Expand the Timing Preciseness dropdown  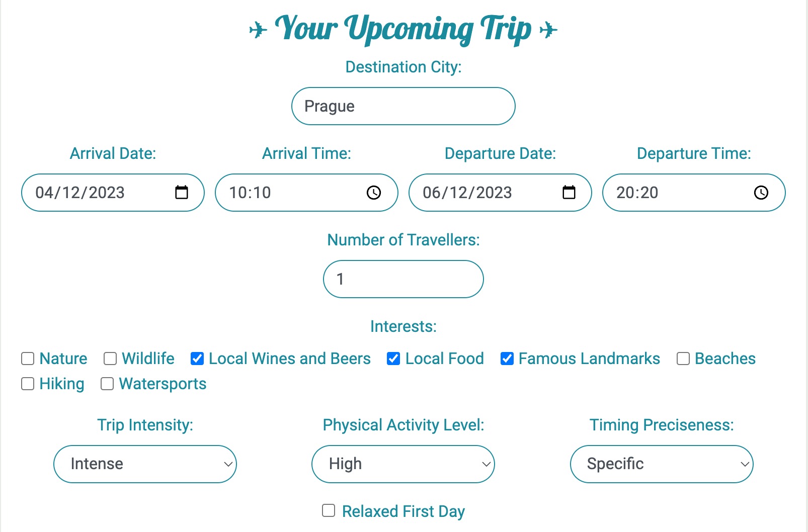[x=662, y=464]
